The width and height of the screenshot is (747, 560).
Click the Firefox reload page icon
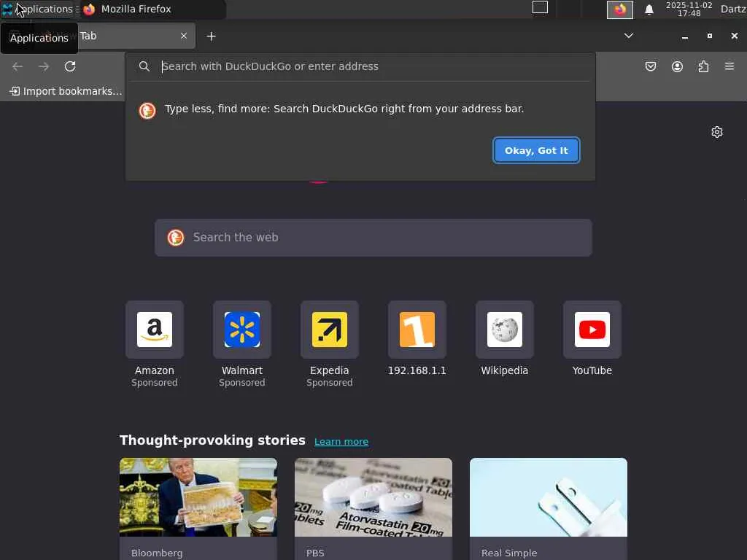[70, 66]
